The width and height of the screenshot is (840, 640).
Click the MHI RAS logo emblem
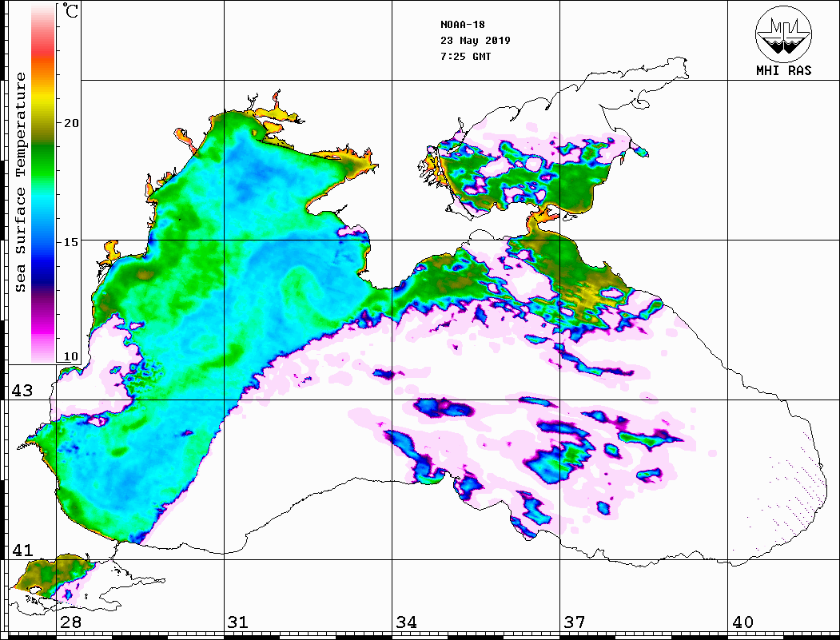(783, 34)
